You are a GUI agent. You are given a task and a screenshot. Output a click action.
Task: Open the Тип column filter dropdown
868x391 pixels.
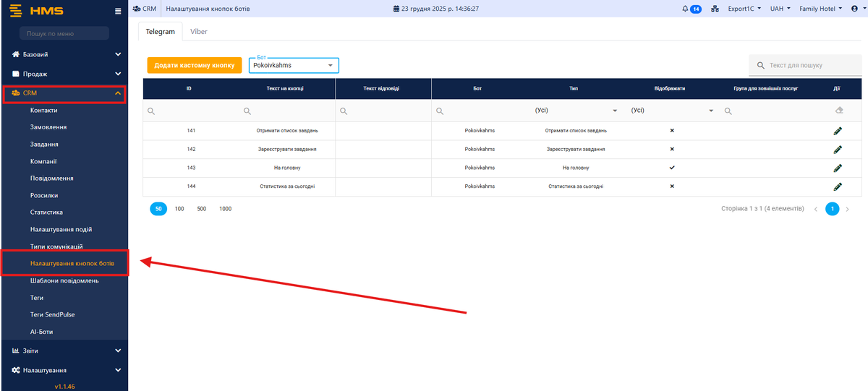pyautogui.click(x=575, y=111)
